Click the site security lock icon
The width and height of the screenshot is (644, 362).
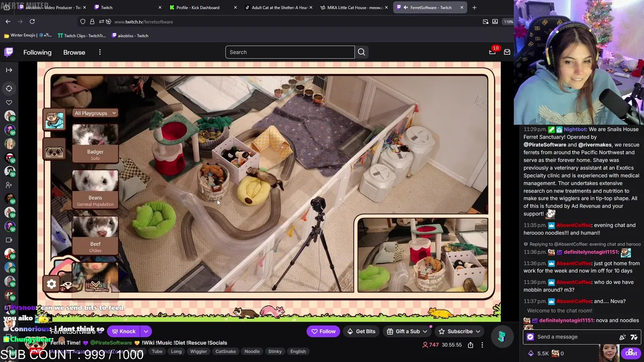click(x=92, y=22)
